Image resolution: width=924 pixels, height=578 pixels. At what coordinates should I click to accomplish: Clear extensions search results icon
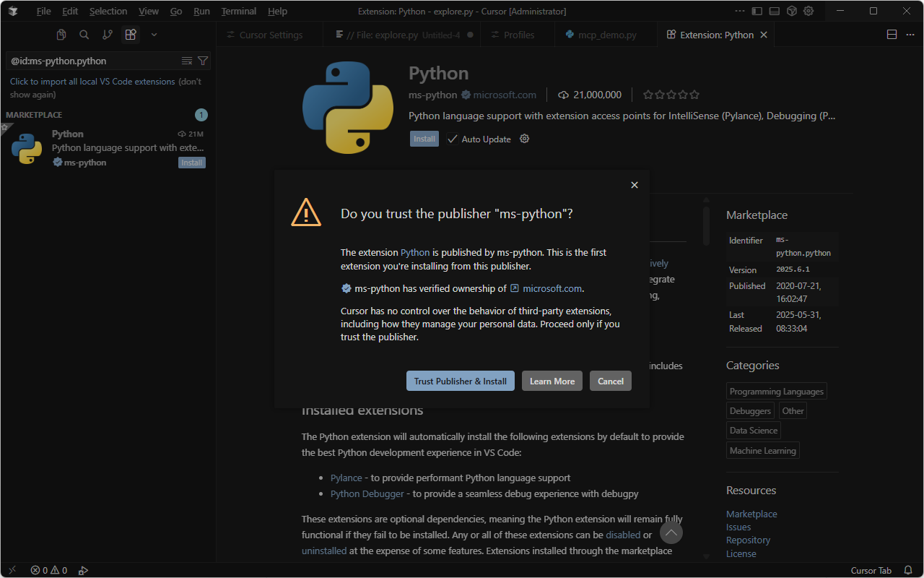tap(187, 61)
